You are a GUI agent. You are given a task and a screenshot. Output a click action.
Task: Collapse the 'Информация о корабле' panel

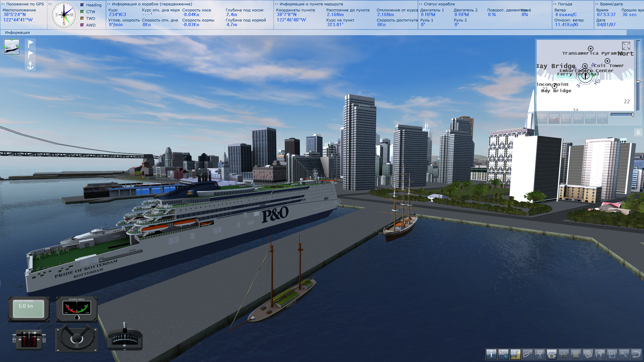click(x=109, y=4)
